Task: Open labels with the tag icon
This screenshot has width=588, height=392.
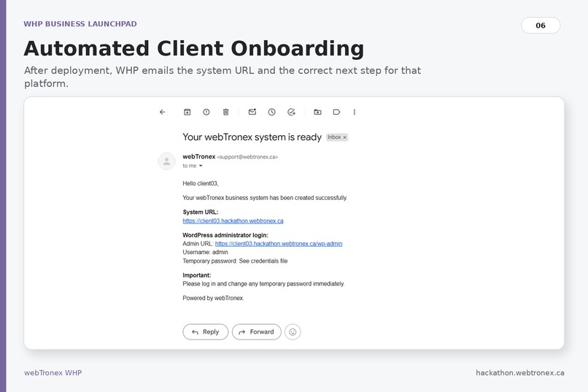Action: tap(337, 112)
